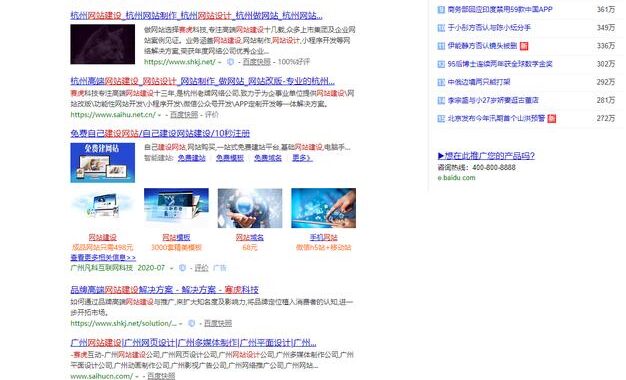Expand the dropdown arrow after 广州凡科互联网科技 2020-07
The height and width of the screenshot is (380, 626).
172,268
